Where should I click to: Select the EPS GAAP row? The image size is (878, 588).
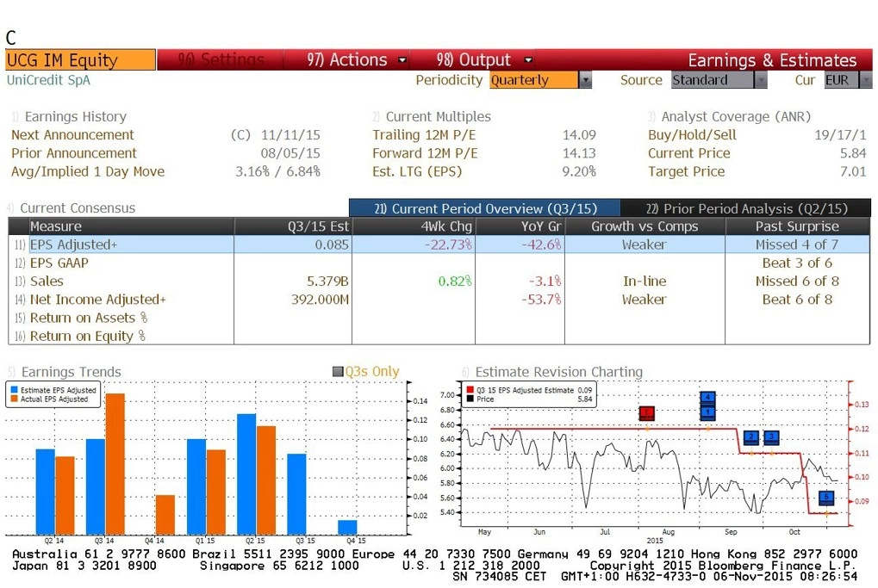(439, 263)
